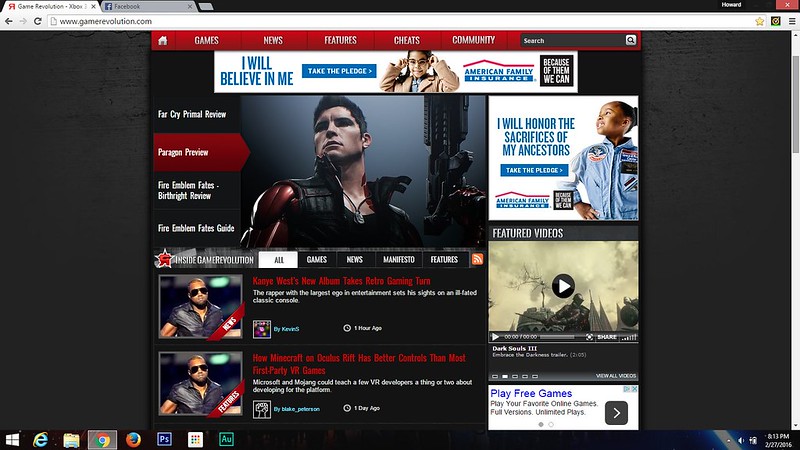Open the COMMUNITY menu
Screen dimensions: 800x450
tap(473, 40)
